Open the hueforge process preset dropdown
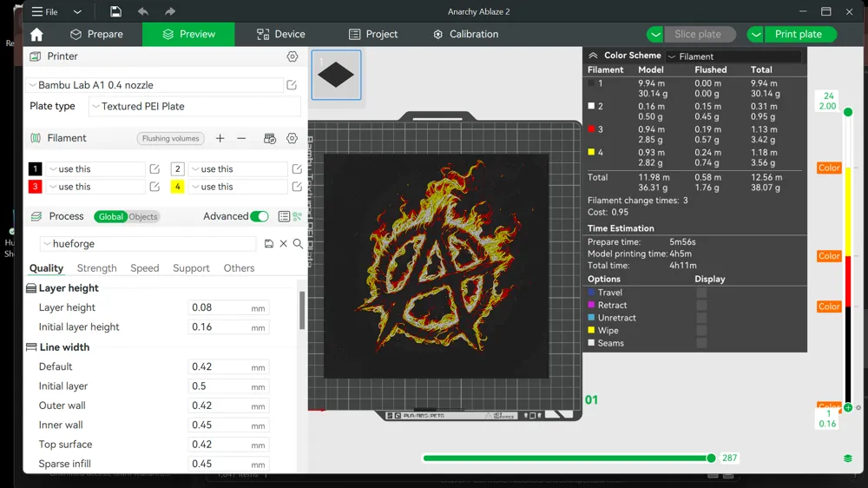 [x=148, y=244]
